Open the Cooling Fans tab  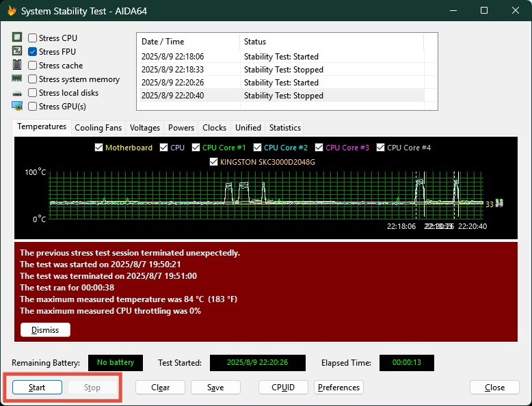[98, 128]
